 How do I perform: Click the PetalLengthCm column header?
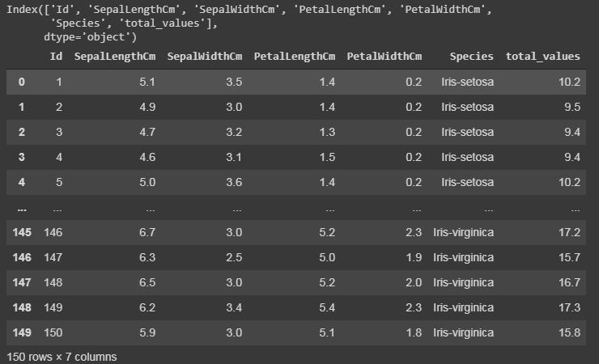click(x=295, y=57)
